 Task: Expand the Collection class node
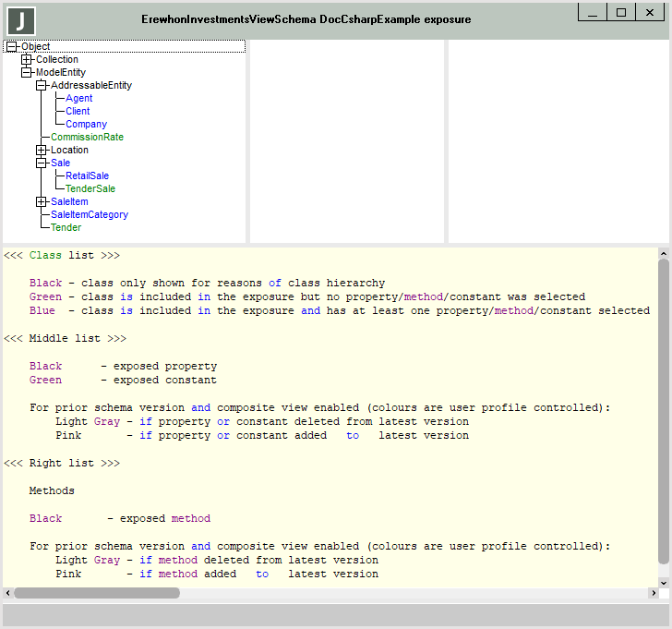27,60
